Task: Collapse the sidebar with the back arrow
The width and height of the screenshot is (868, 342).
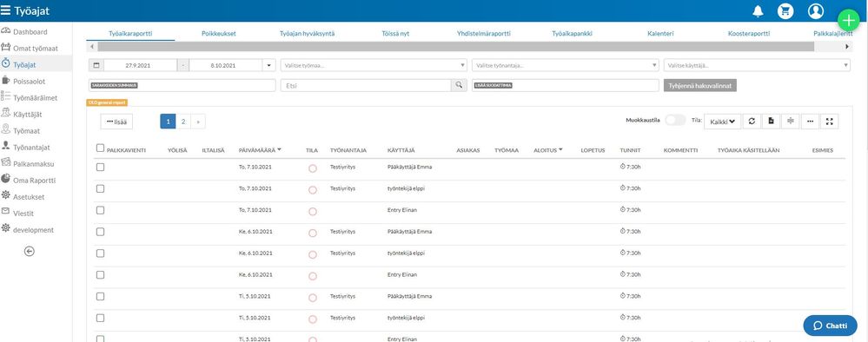Action: point(30,251)
